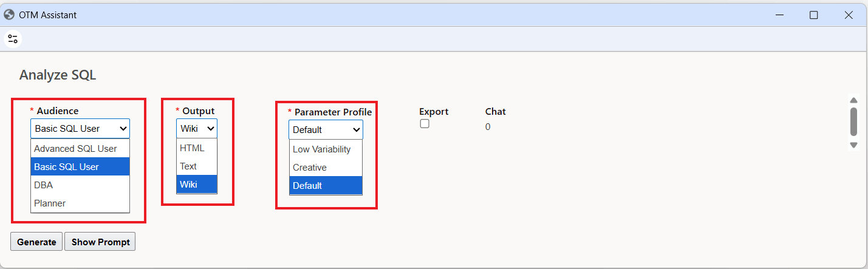Pick Default in Parameter Profile list
The image size is (868, 269).
click(x=326, y=185)
